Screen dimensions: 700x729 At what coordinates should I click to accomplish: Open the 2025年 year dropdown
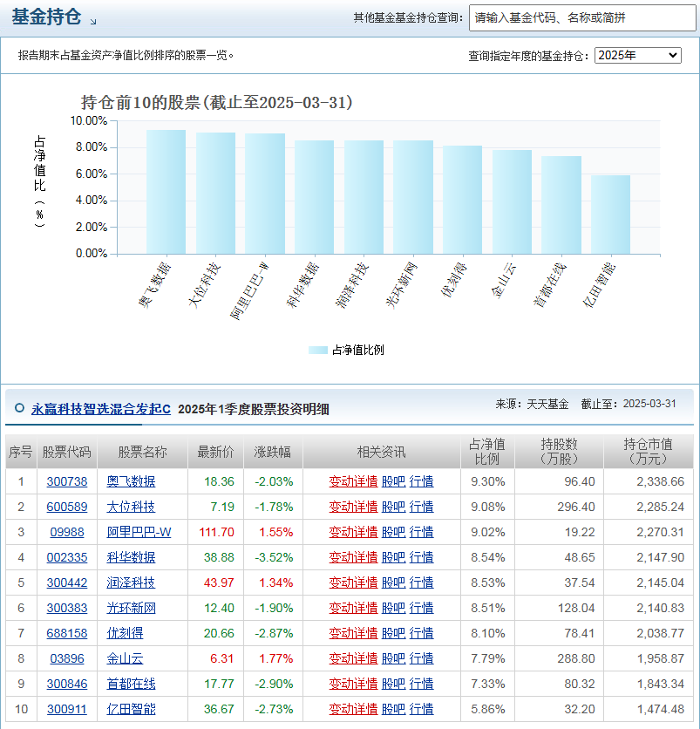(x=638, y=55)
